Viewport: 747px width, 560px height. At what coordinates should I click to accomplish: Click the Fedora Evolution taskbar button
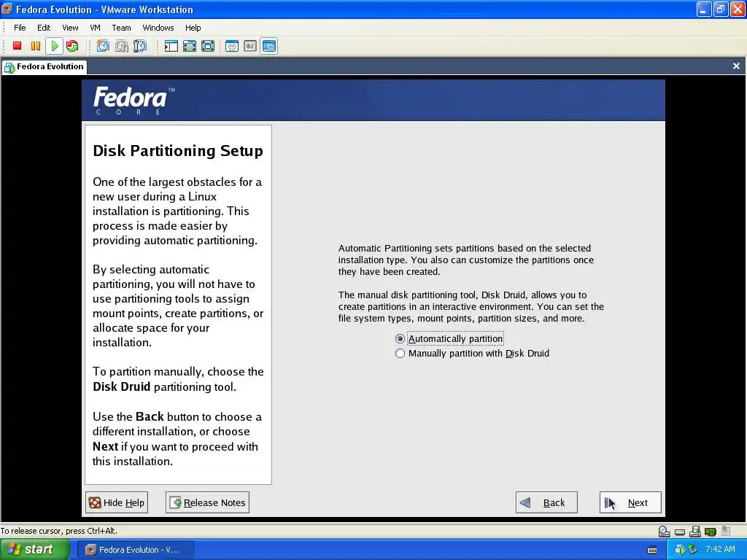tap(136, 550)
